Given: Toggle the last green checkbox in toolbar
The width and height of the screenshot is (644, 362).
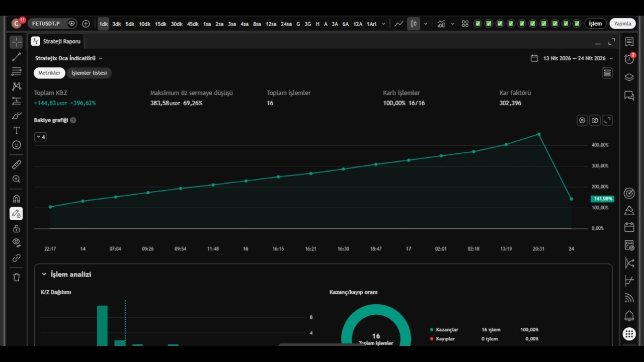Looking at the screenshot, I should tap(577, 24).
